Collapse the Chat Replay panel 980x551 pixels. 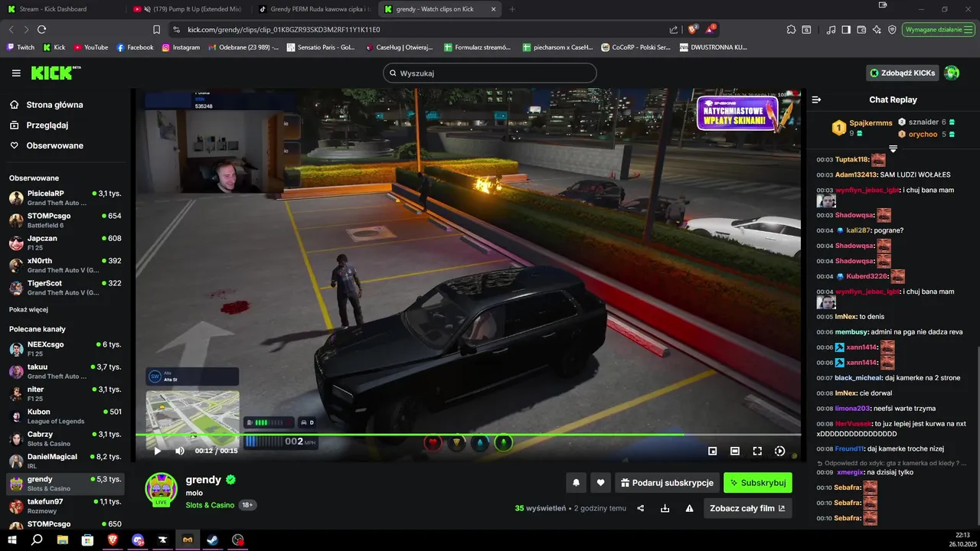pos(816,99)
